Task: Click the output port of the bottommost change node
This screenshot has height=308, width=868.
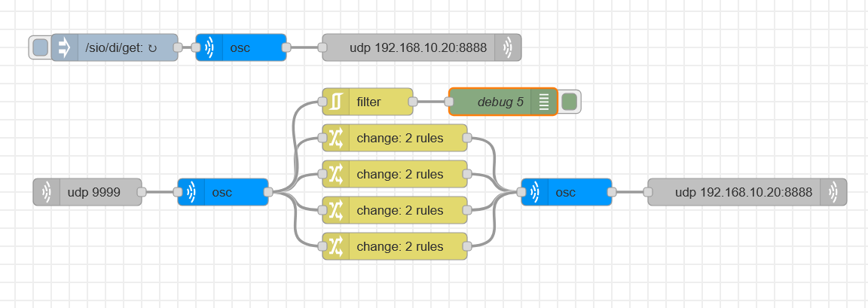Action: (466, 246)
